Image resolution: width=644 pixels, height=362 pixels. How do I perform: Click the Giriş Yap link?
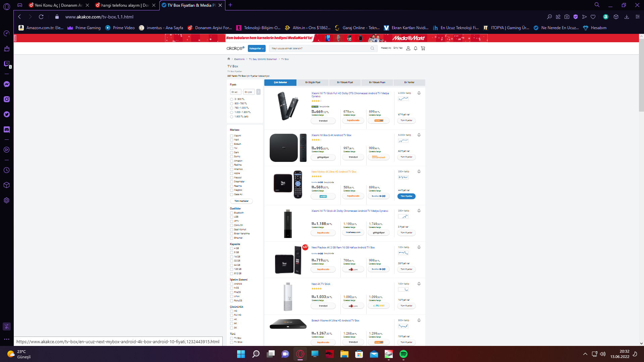[x=398, y=48]
